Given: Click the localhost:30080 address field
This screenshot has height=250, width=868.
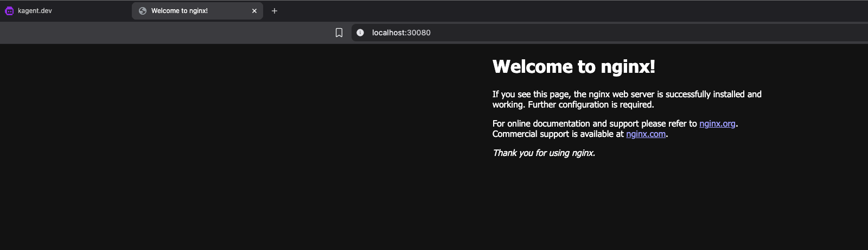Looking at the screenshot, I should click(x=610, y=33).
